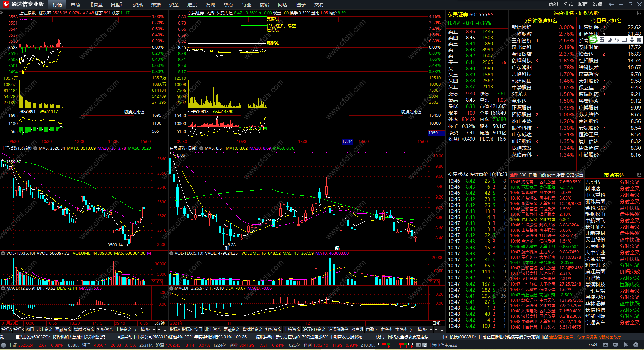
Task: Expand the left MACD indicator dropdown
Action: click(3, 288)
